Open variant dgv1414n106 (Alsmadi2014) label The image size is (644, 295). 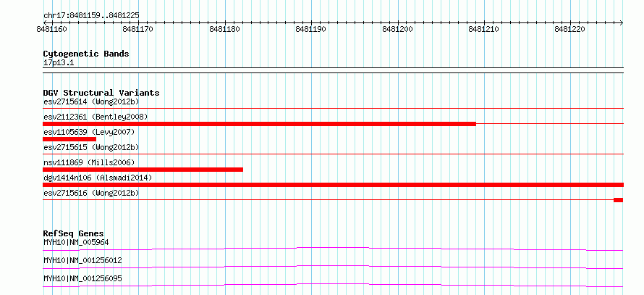[x=98, y=178]
